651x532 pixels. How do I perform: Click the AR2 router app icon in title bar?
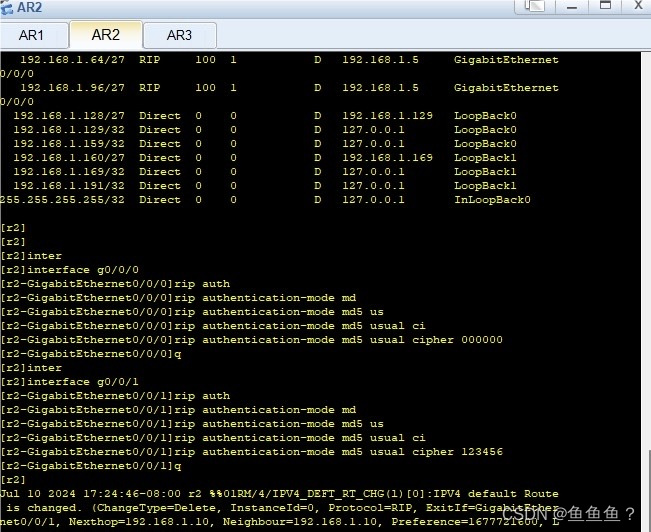click(6, 7)
